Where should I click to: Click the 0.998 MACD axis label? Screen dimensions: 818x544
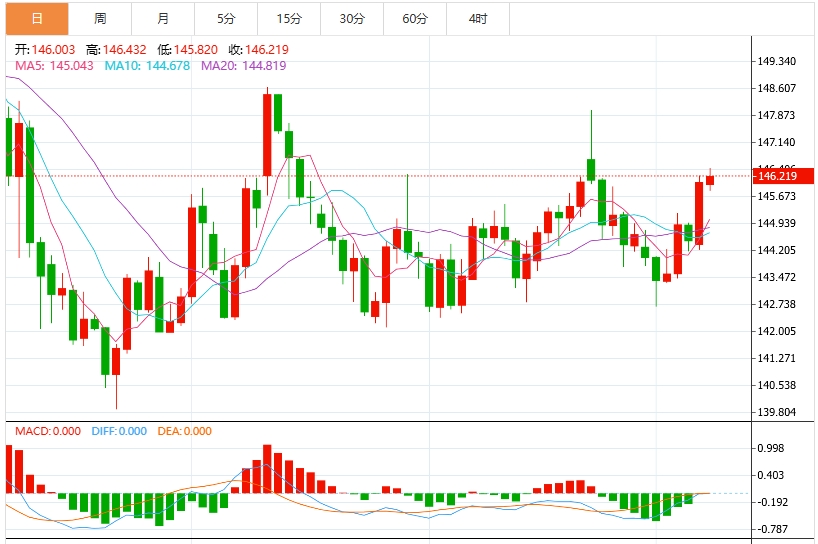[x=771, y=448]
